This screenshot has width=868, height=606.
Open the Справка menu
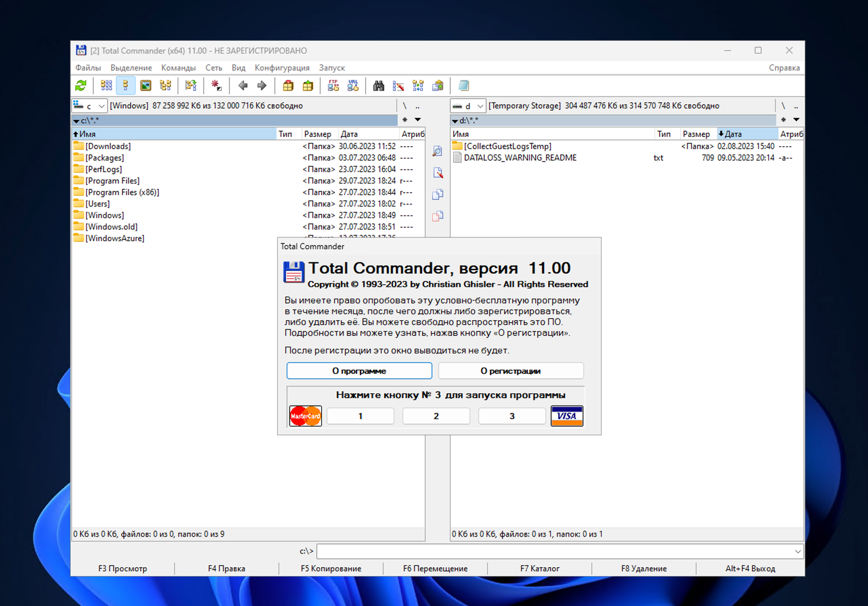784,68
